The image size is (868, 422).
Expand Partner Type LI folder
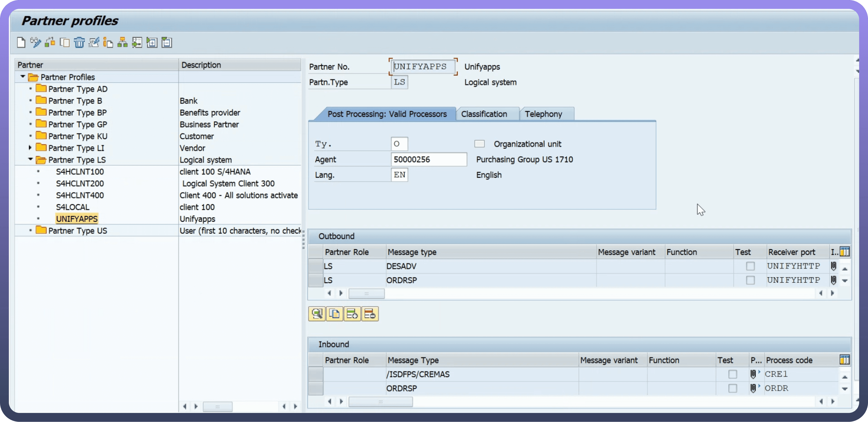click(30, 147)
